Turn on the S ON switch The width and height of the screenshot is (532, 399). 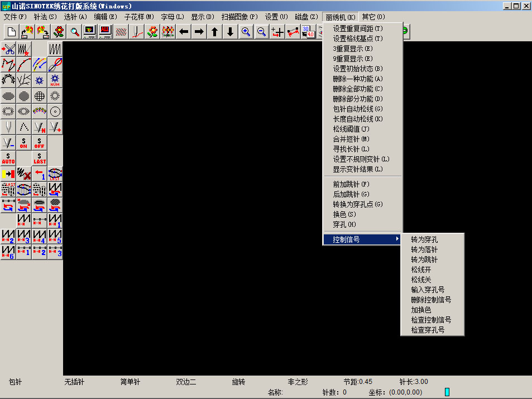coord(24,143)
